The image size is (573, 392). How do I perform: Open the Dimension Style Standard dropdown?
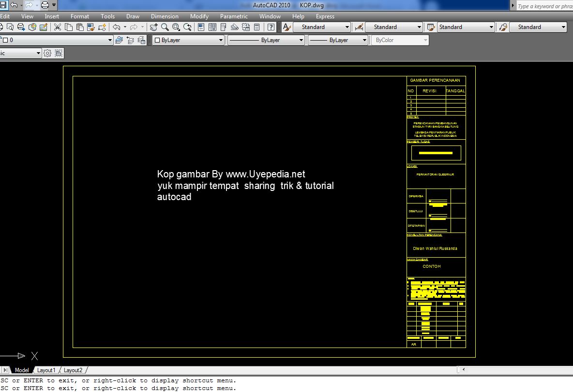[393, 27]
